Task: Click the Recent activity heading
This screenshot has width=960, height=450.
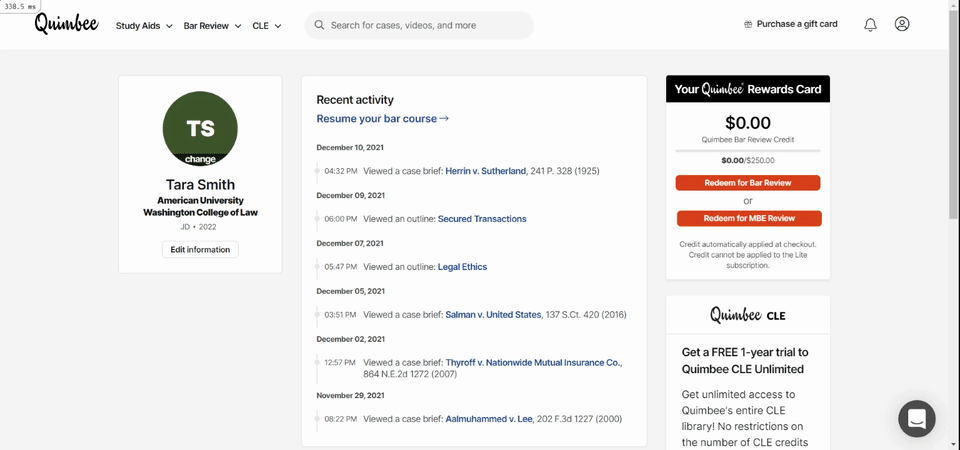Action: click(x=355, y=100)
